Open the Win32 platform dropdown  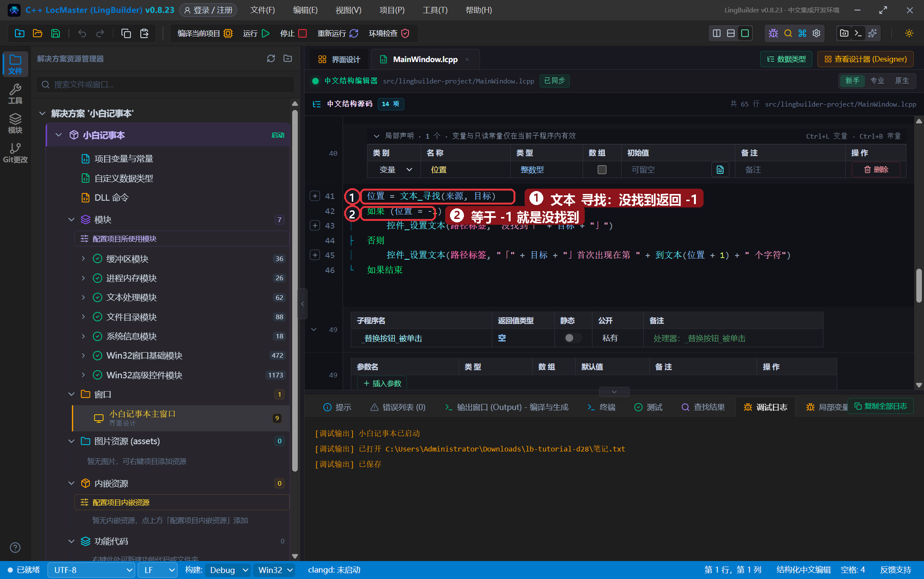[275, 570]
